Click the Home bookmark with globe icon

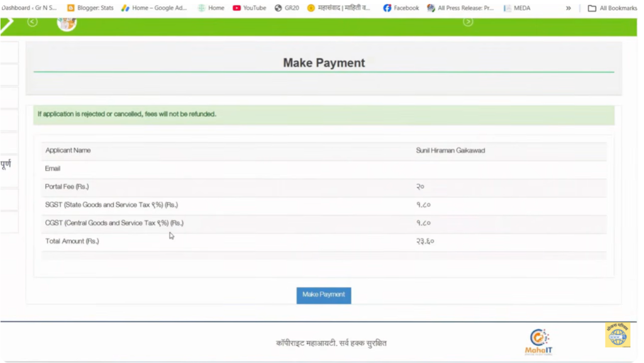coord(211,8)
